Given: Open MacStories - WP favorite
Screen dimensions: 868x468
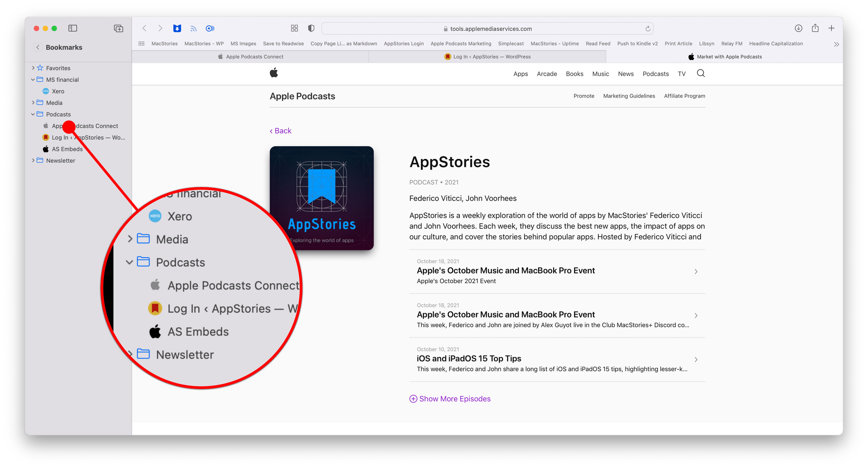Looking at the screenshot, I should pyautogui.click(x=204, y=44).
